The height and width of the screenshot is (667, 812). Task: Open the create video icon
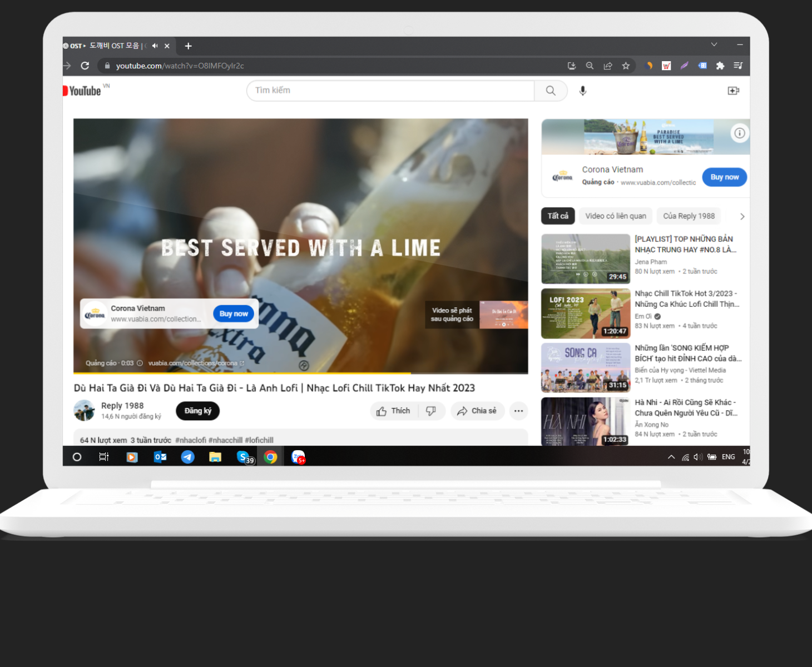733,91
